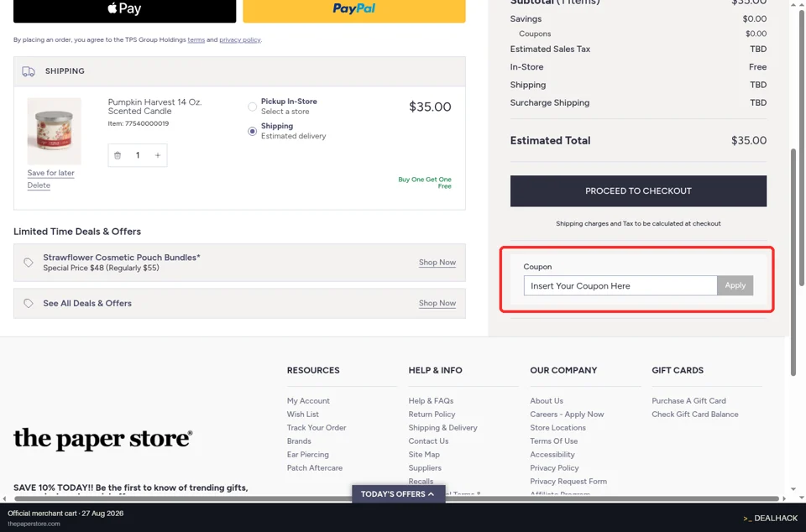Open Pumpkin Harvest 14 Oz. Scented Candle title
This screenshot has width=806, height=532.
coord(154,107)
